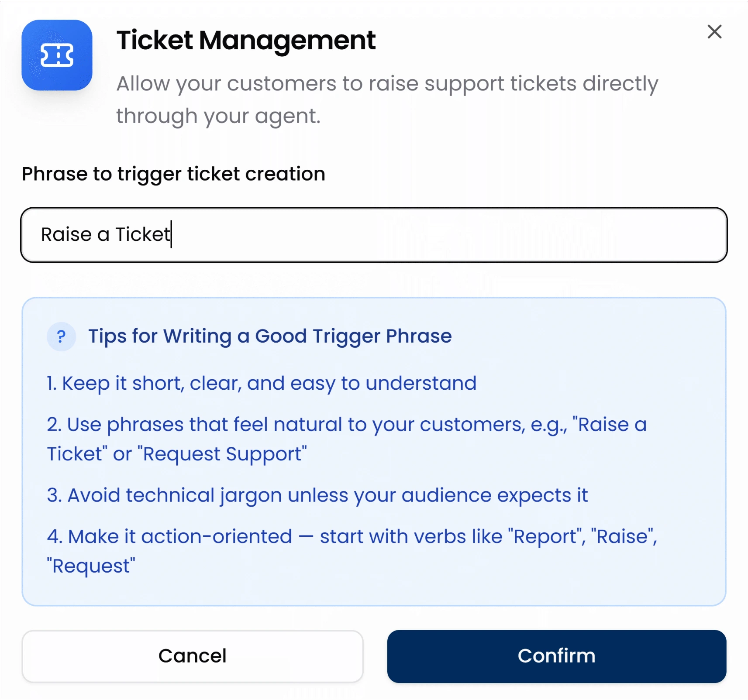Dismiss the modal using the close cross
The height and width of the screenshot is (700, 748).
click(x=714, y=32)
